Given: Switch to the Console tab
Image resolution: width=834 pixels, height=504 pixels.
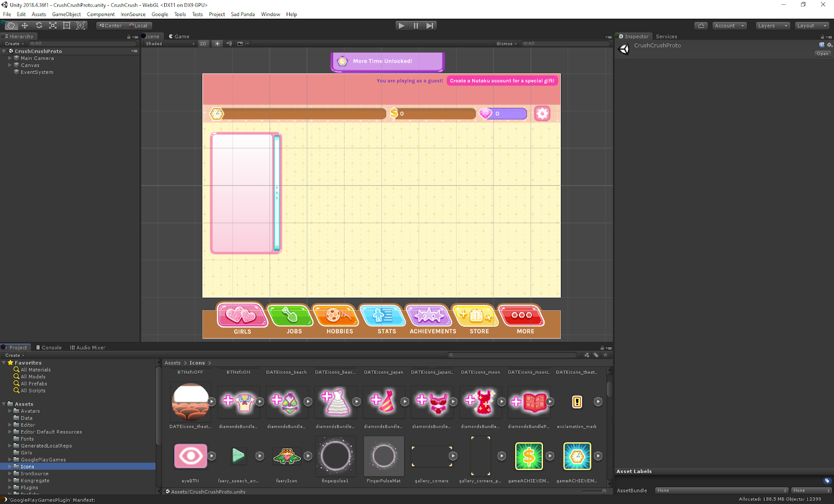Looking at the screenshot, I should 48,348.
